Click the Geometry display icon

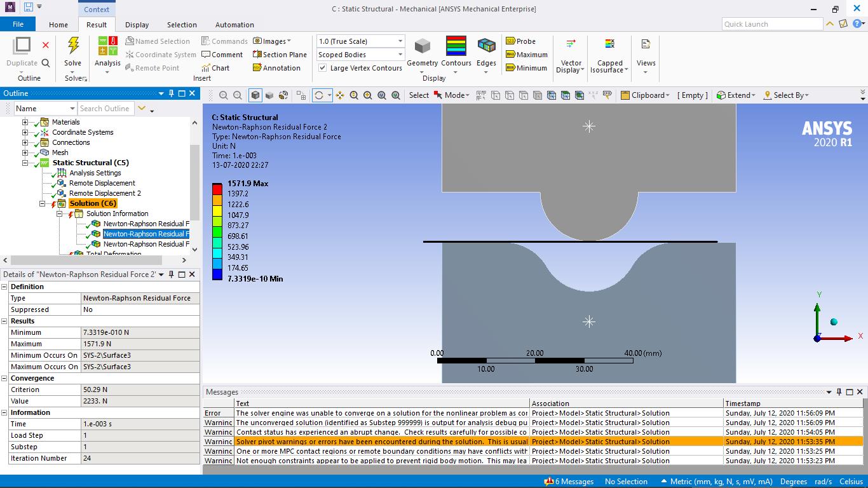click(423, 46)
